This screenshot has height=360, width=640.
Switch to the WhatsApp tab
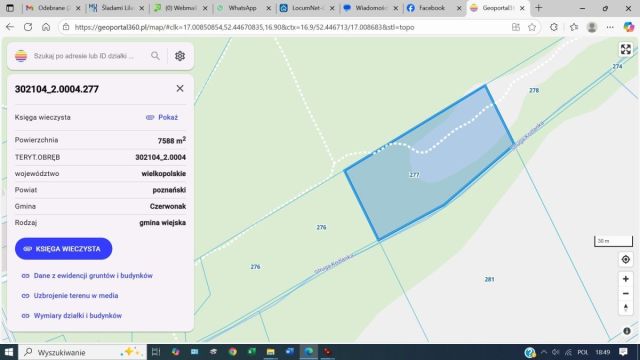click(243, 8)
